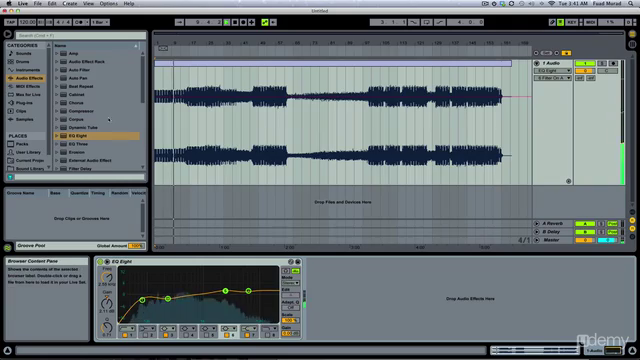Toggle MIDI arrangement overdub plus button
Viewport: 640px width, 360px height.
click(252, 22)
